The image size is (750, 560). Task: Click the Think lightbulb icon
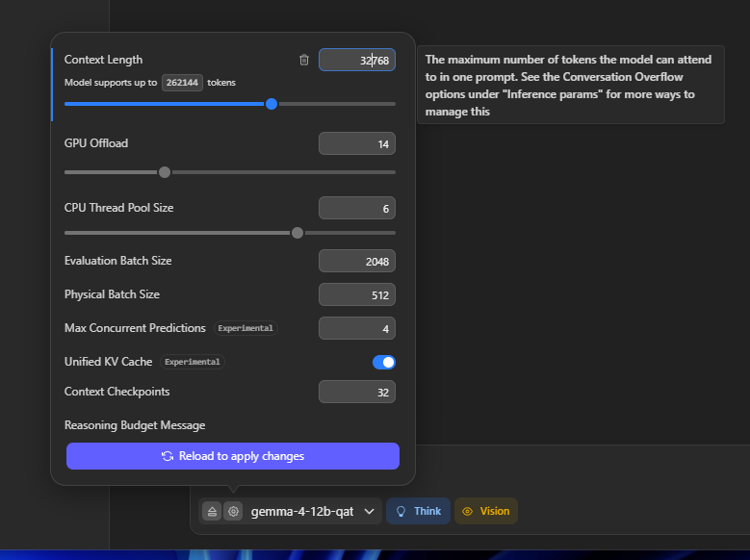point(401,511)
